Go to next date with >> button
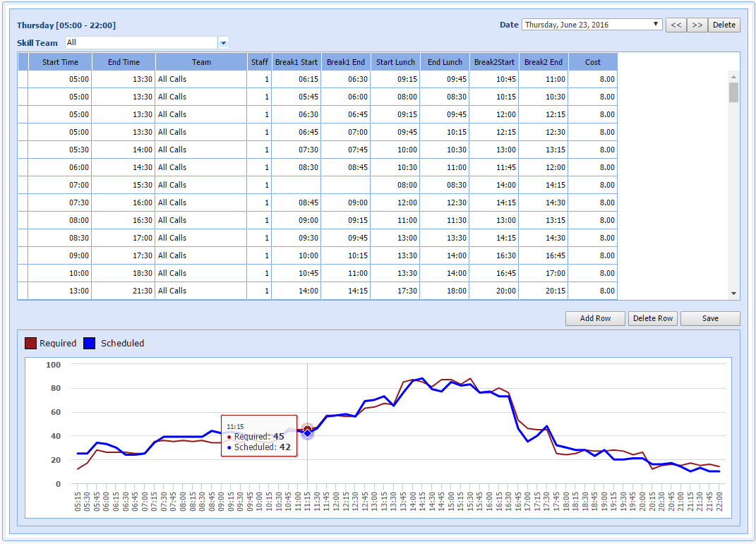 click(x=697, y=25)
